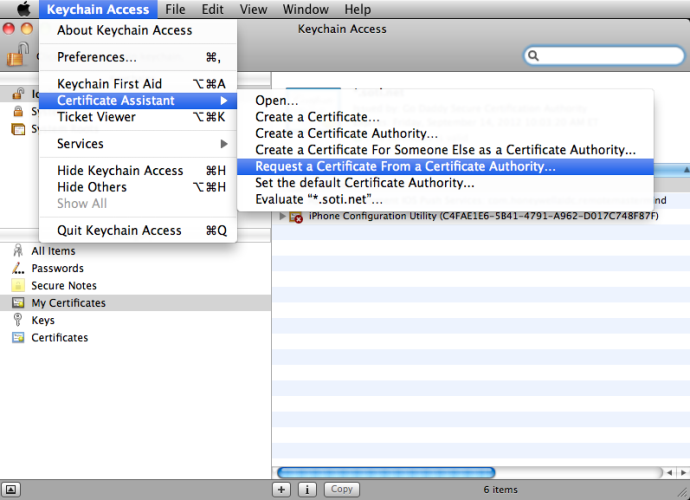
Task: Select the All Items category icon
Action: (18, 251)
